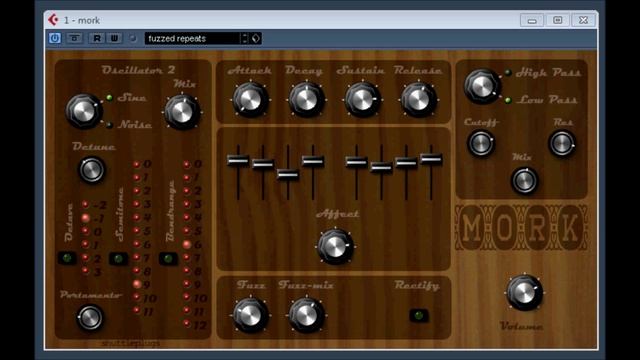Toggle the green Semitone switch button
This screenshot has height=360, width=640.
coord(118,258)
